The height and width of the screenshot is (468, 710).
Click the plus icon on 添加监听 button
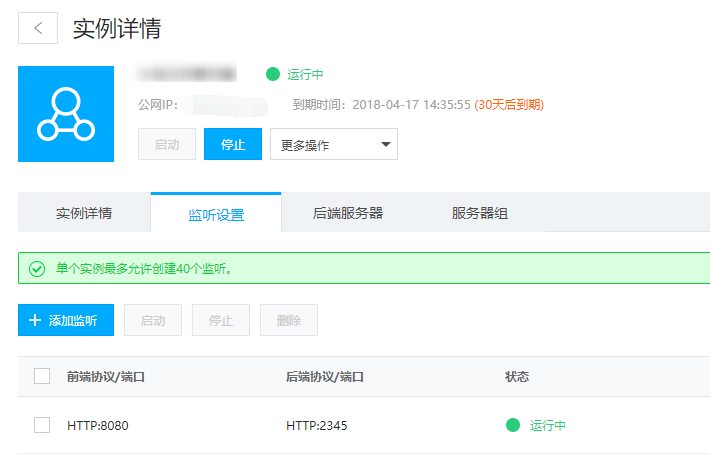pos(35,321)
